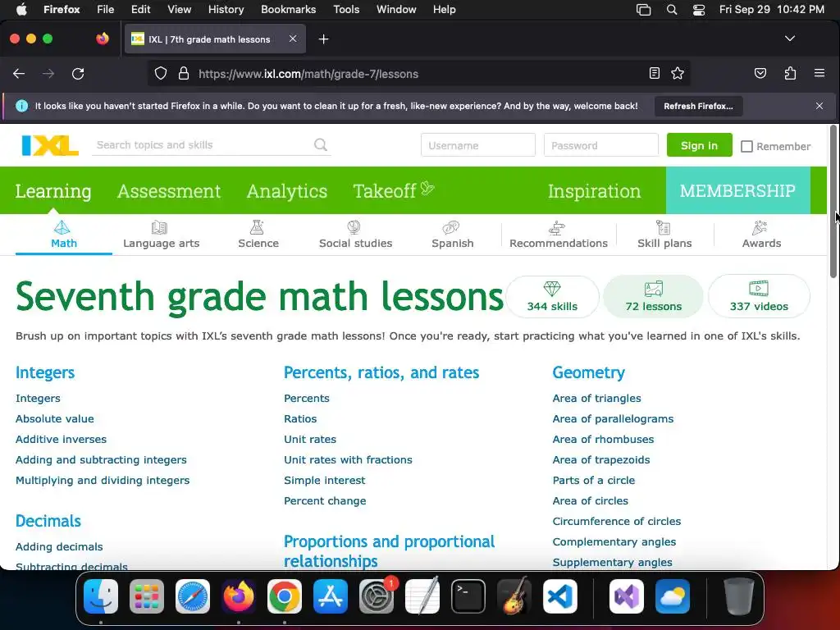The height and width of the screenshot is (630, 840).
Task: Open the Takeoff tab
Action: pos(393,190)
